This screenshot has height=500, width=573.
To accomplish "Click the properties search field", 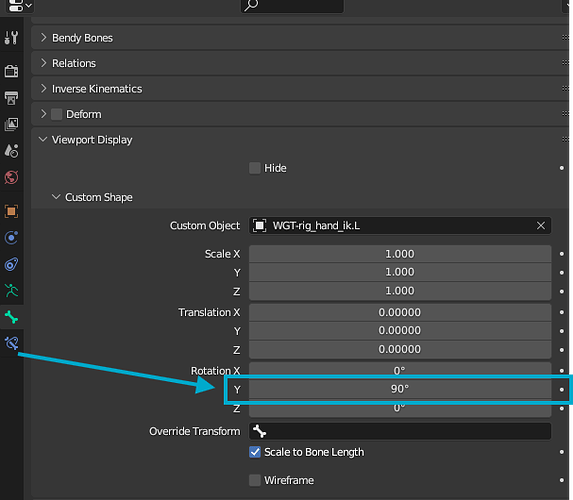I will [x=292, y=5].
